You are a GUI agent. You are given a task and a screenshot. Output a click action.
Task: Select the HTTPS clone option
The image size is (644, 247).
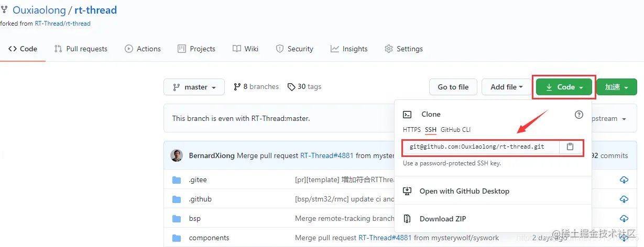point(412,129)
